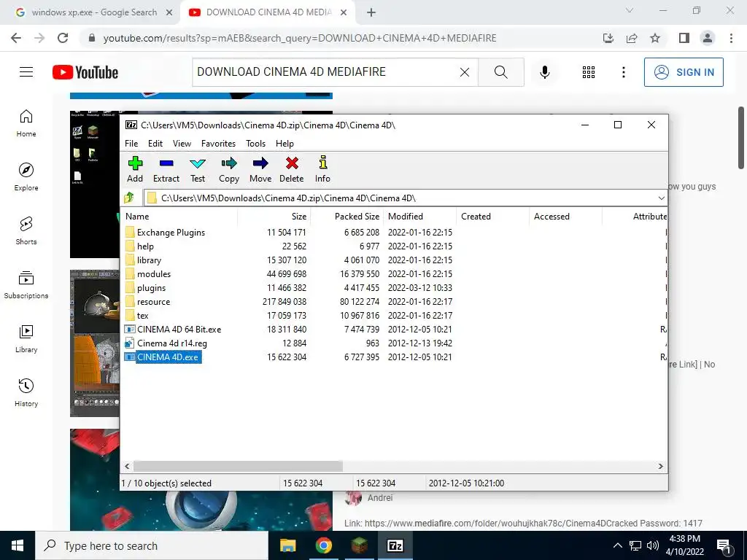Click the Move toolbar icon
The image size is (747, 560).
260,169
